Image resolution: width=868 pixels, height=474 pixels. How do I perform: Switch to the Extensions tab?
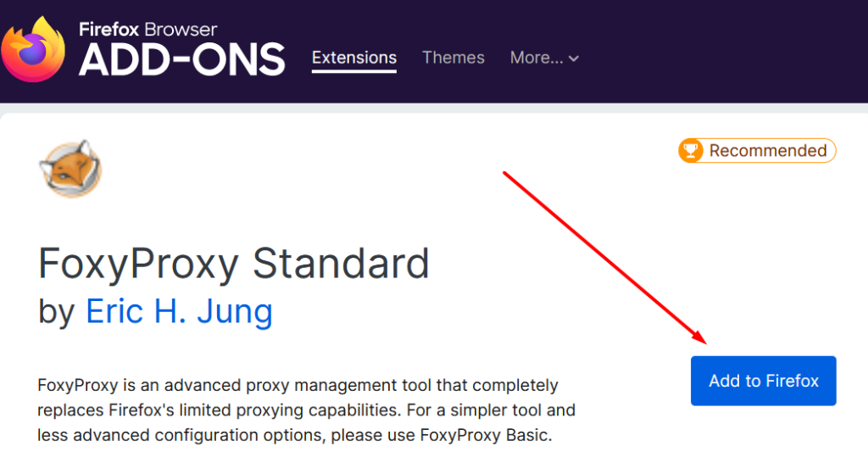pyautogui.click(x=354, y=58)
